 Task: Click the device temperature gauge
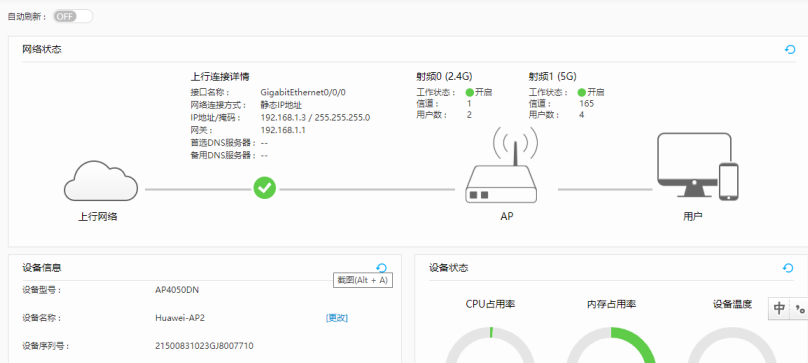point(732,344)
